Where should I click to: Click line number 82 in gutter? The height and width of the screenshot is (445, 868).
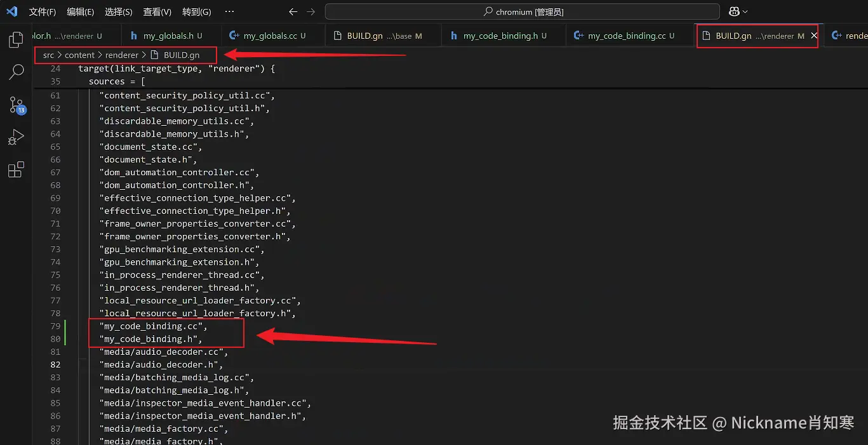tap(55, 364)
